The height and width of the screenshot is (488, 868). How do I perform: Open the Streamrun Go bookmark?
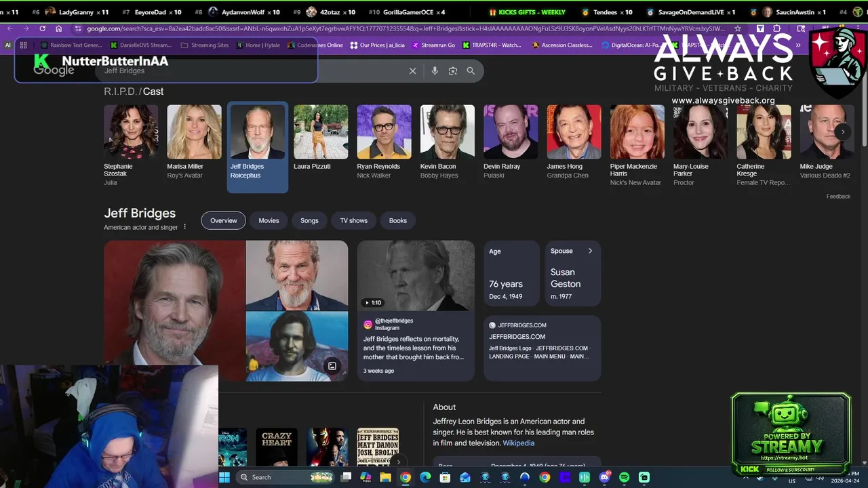(x=432, y=45)
